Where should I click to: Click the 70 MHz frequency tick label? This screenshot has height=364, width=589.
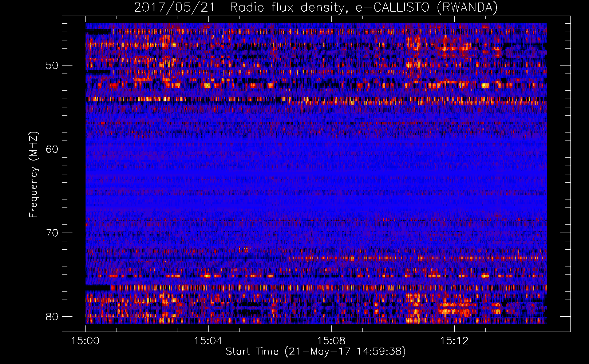point(52,233)
